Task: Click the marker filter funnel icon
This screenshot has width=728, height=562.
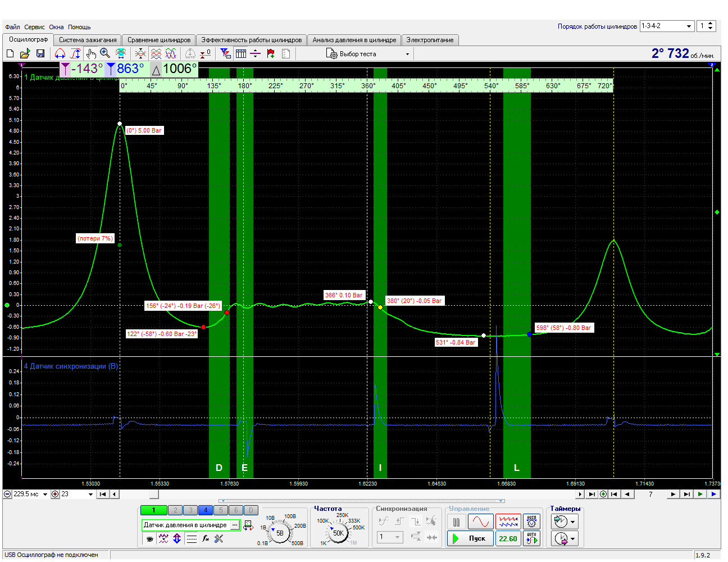Action: coord(226,53)
